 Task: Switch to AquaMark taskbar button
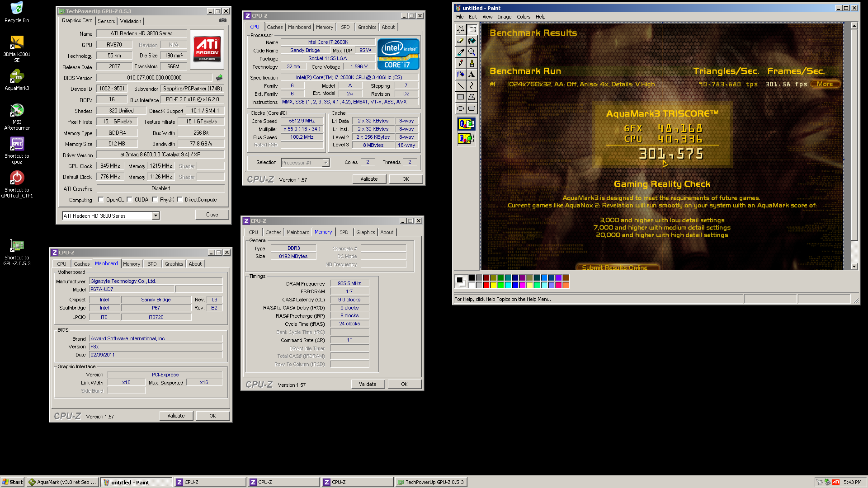pos(63,482)
